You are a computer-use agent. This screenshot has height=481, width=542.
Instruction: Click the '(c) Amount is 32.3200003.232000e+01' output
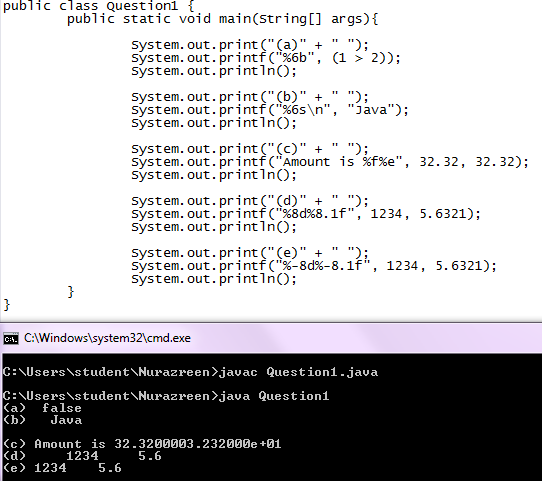(142, 444)
